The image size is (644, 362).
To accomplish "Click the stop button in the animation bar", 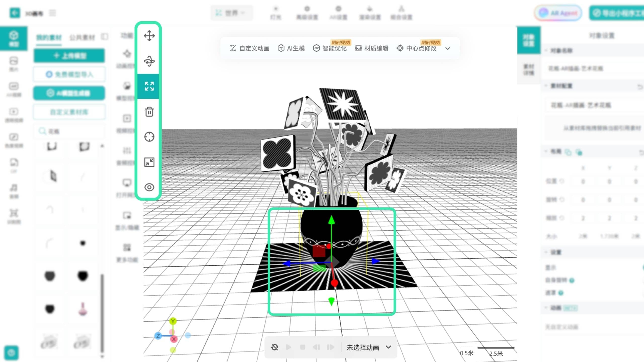I will click(x=303, y=347).
